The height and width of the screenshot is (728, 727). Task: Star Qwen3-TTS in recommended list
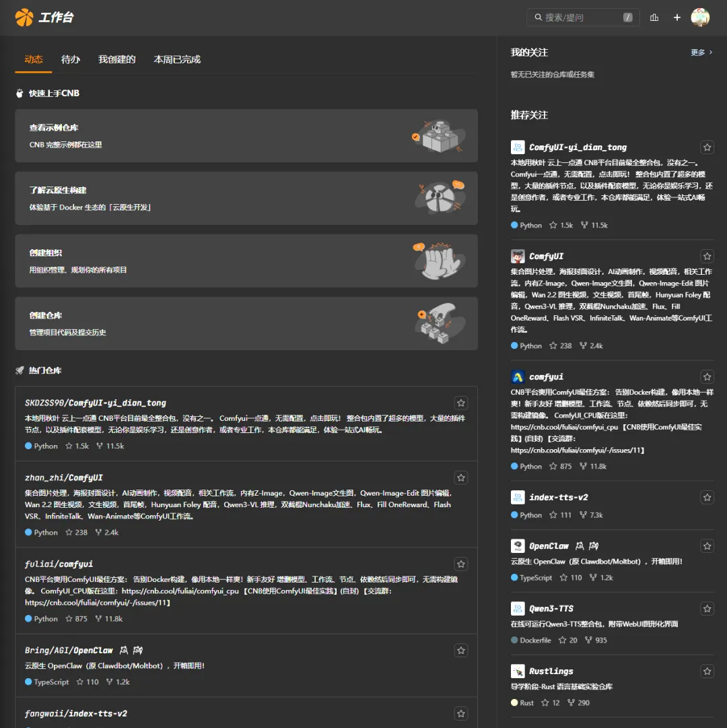point(707,609)
